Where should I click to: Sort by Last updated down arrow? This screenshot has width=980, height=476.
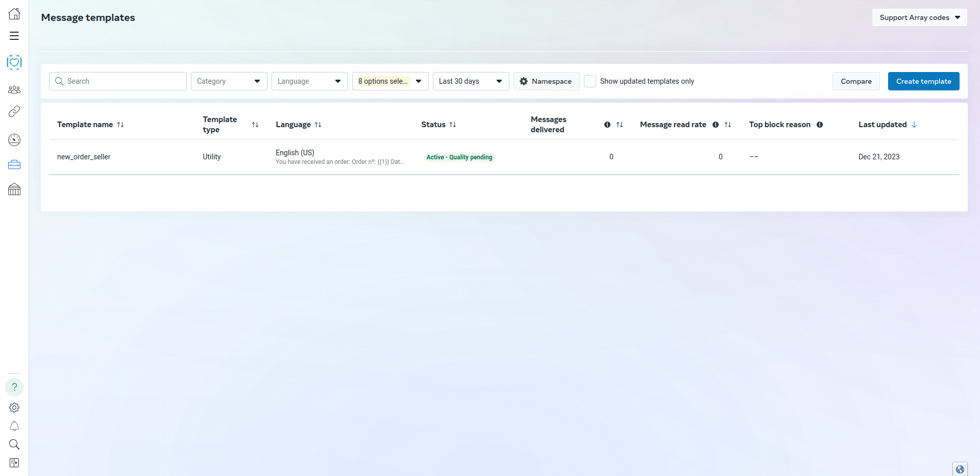(914, 125)
